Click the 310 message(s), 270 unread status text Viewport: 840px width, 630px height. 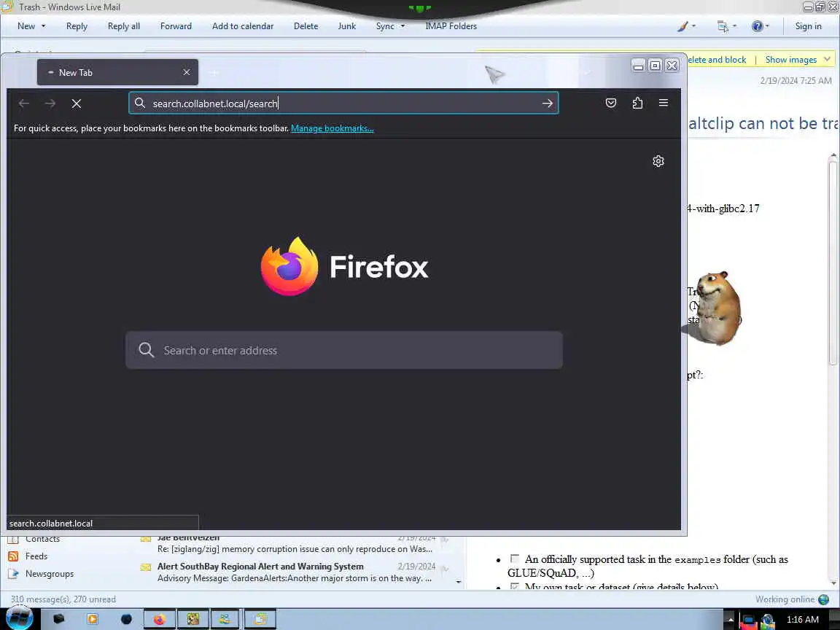(x=63, y=599)
